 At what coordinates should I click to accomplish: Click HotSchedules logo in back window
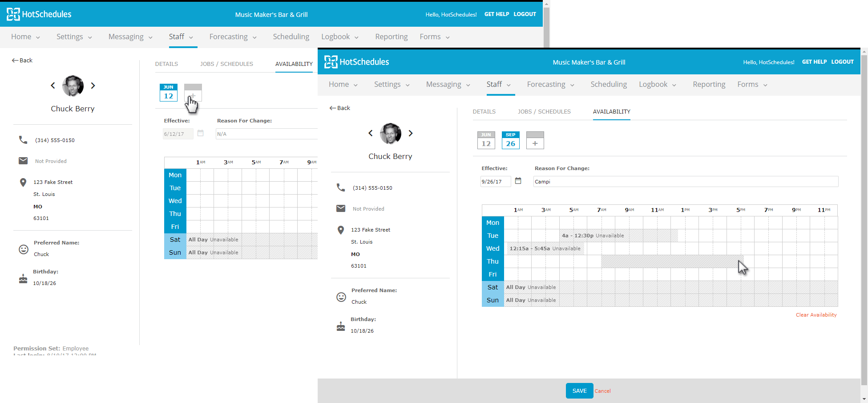pyautogui.click(x=39, y=14)
